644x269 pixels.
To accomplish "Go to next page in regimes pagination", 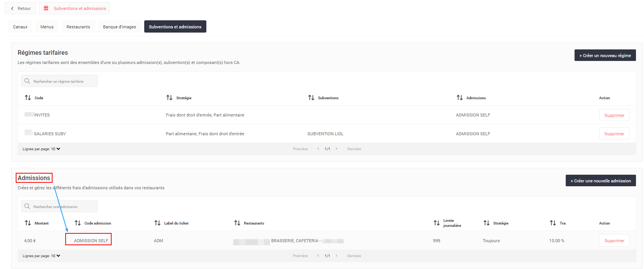I will coord(336,149).
